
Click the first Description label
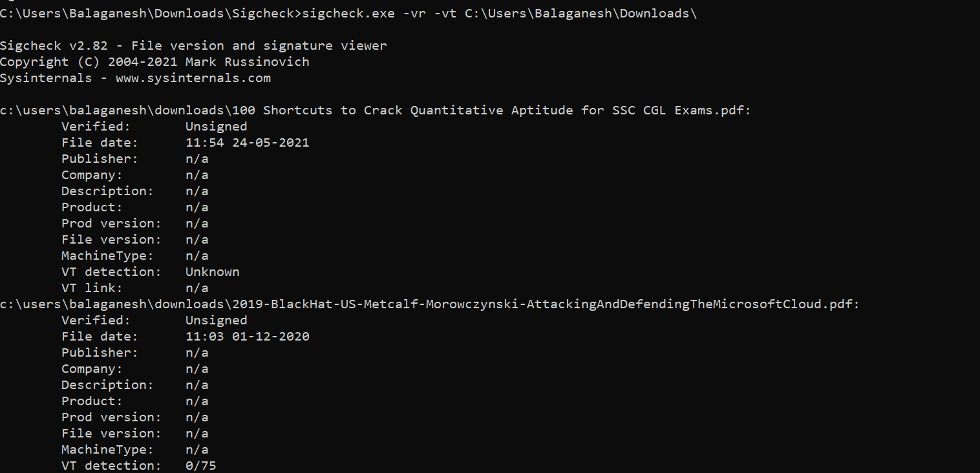107,191
